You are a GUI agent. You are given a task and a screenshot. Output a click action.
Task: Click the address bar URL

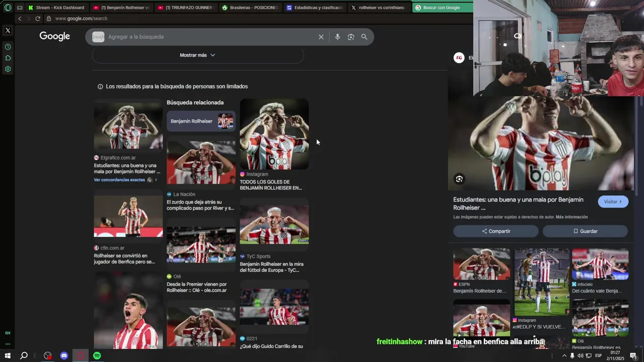point(81,19)
